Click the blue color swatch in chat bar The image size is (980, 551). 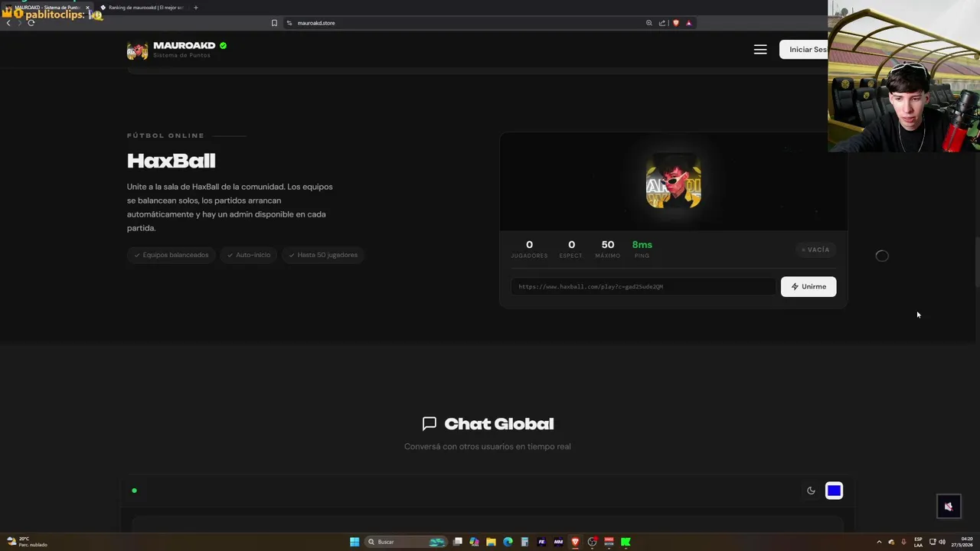point(834,491)
